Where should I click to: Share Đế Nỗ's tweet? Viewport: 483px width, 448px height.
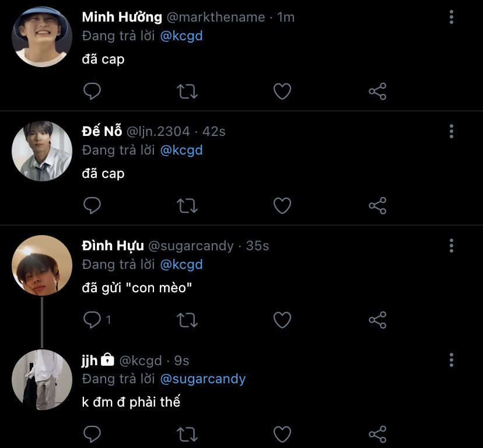(377, 205)
